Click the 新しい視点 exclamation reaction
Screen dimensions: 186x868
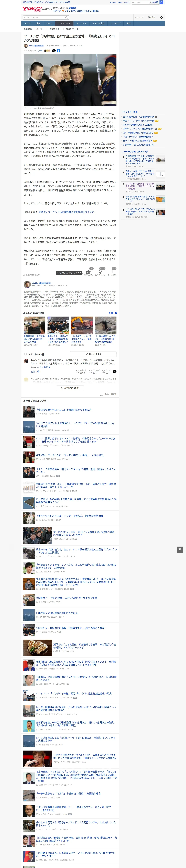click(x=112, y=272)
